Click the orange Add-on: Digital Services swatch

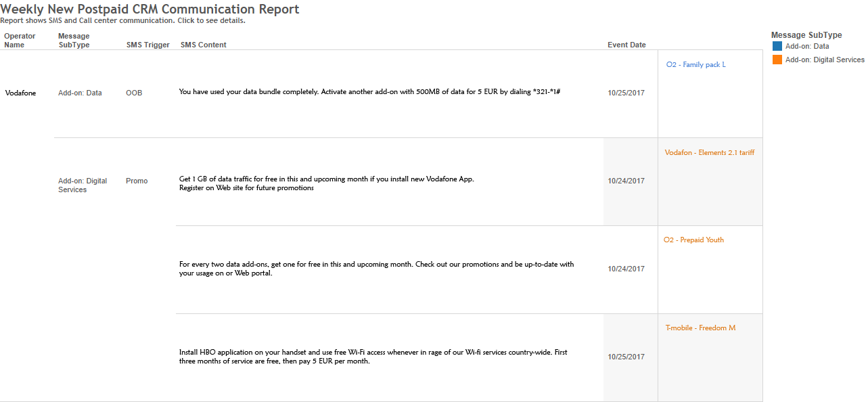tap(777, 60)
